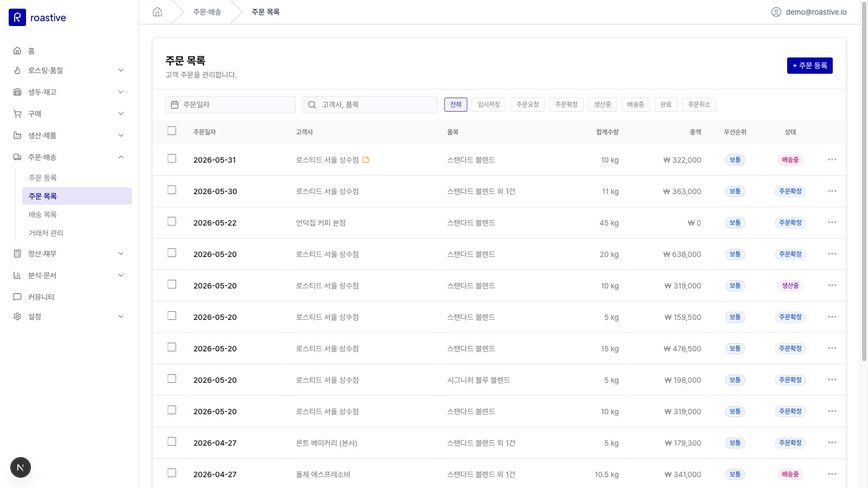Check the 돌체 에스프레소바 order row
868x488 pixels.
coord(172,473)
